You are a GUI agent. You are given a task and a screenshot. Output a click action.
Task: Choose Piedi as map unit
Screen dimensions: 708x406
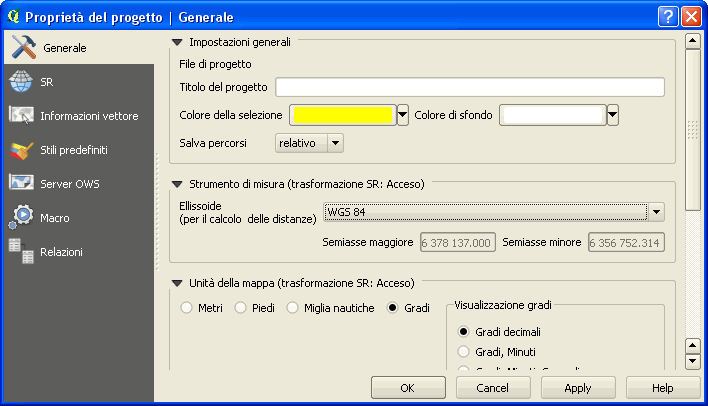(240, 308)
